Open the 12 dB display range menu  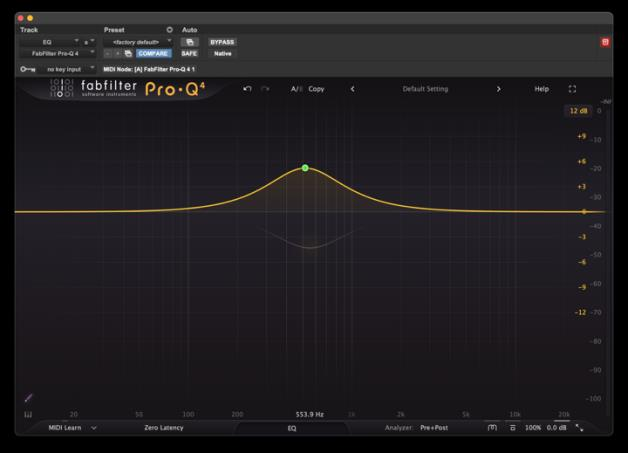578,111
